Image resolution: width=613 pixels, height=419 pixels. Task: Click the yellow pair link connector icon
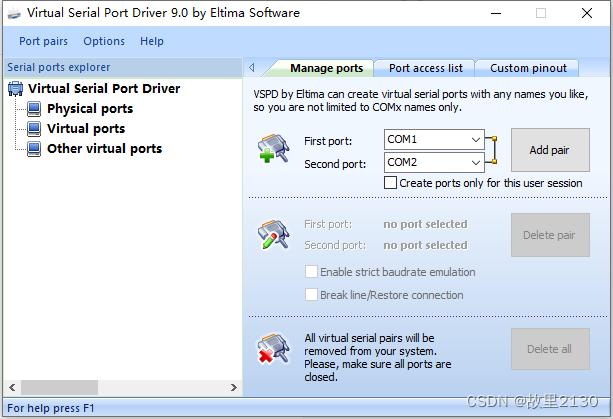tap(491, 150)
